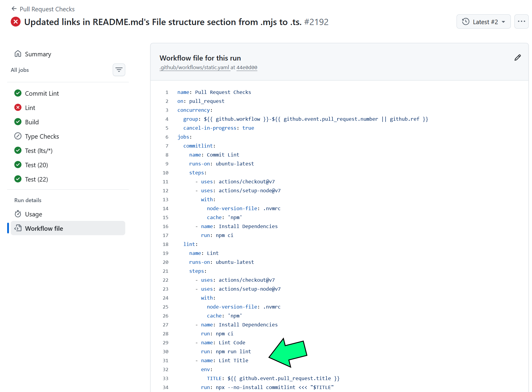Click the Type Checks skipped icon
This screenshot has width=532, height=392.
[18, 136]
